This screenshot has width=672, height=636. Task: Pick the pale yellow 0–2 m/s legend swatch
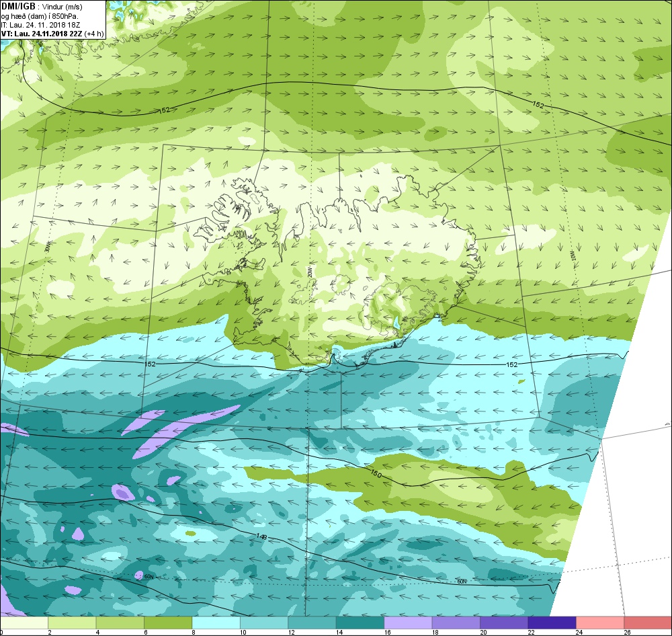(24, 623)
